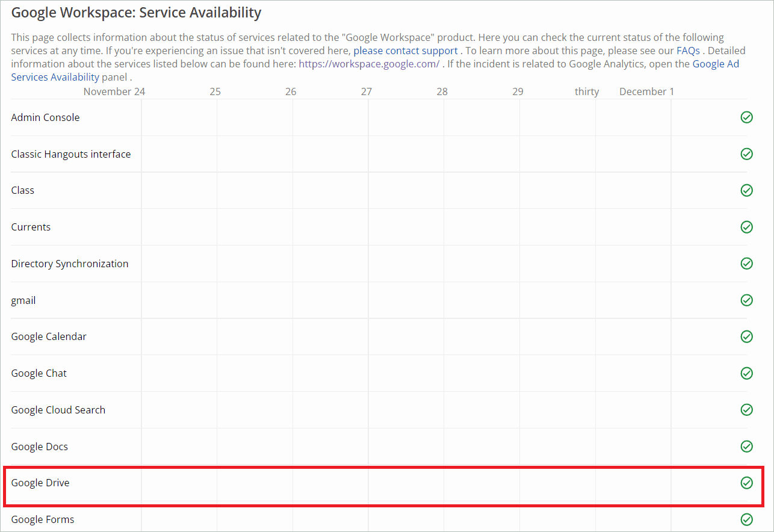The width and height of the screenshot is (774, 532).
Task: Click the Google Chat status checkmark
Action: [x=746, y=373]
